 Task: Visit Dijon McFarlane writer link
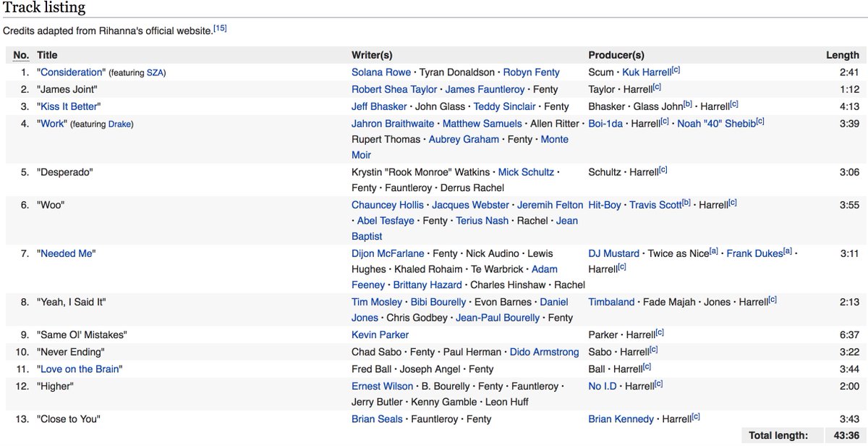[388, 253]
